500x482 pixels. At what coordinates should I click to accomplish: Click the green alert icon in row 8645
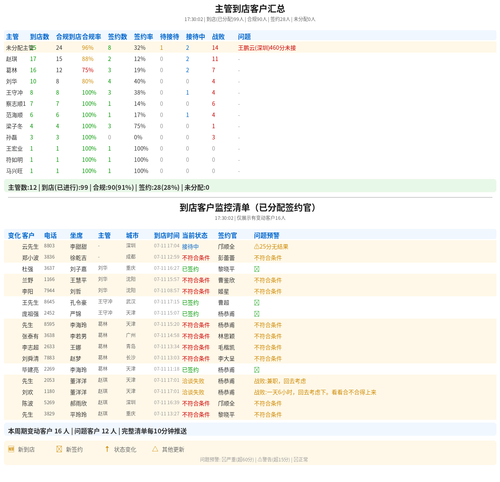[x=257, y=303]
